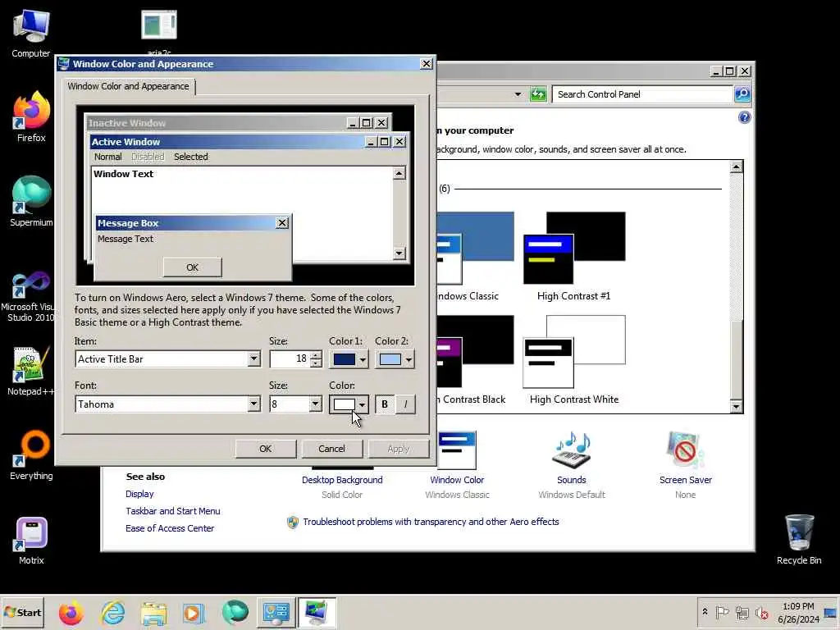Switch to the Personalization monitor taskbar item
Image resolution: width=840 pixels, height=630 pixels.
coord(317,613)
